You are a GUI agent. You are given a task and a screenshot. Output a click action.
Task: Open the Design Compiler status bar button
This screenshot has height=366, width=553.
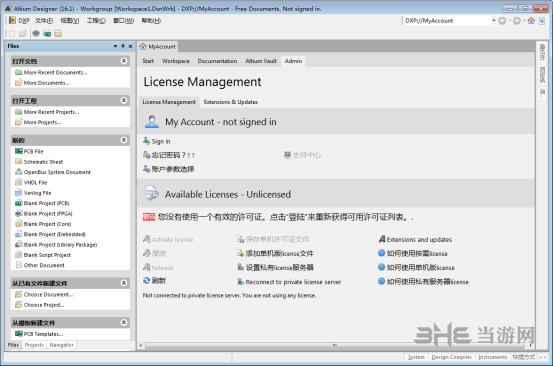[451, 357]
